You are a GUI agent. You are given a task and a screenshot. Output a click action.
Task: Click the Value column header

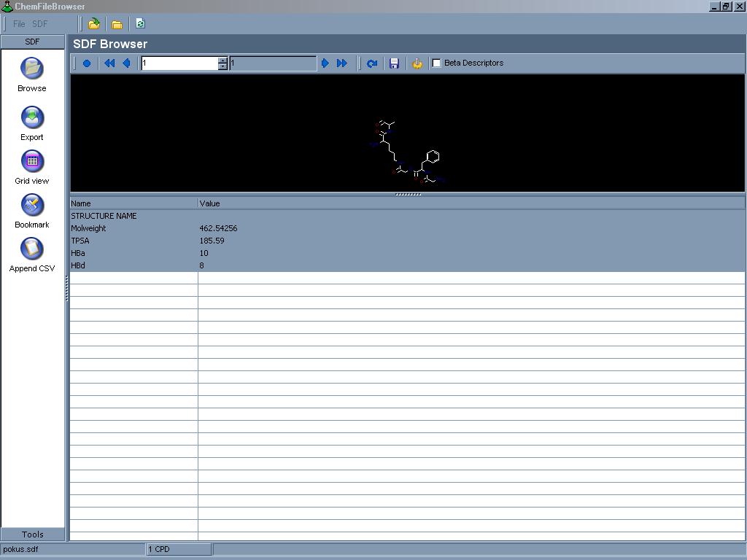(x=472, y=203)
